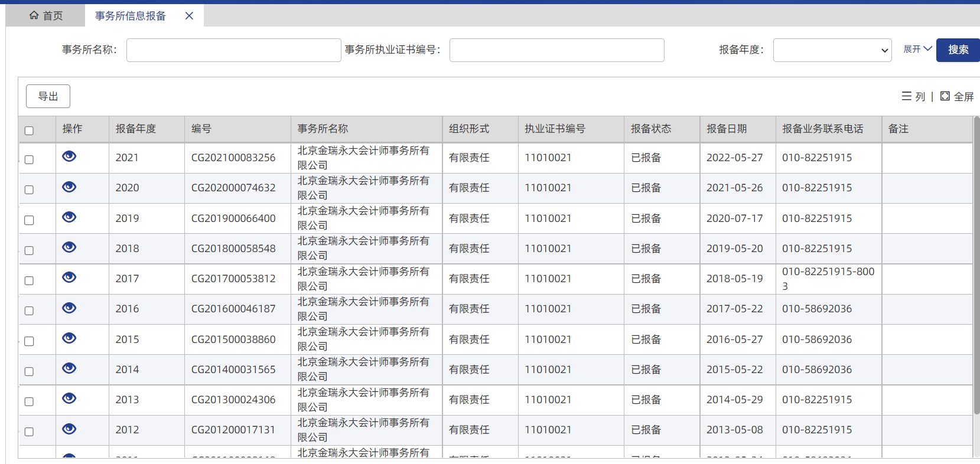Close the 事务所信息报备 tab

(x=189, y=16)
